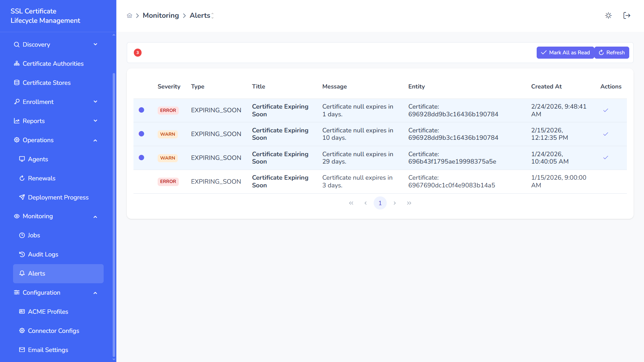Click the sidebar vertical scrollbar
This screenshot has height=362, width=644.
114,215
